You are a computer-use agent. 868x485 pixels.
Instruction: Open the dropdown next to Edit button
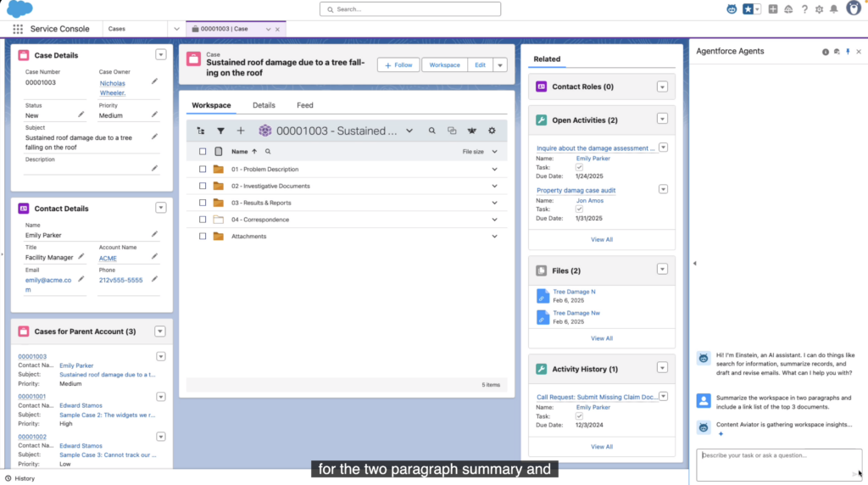(500, 65)
